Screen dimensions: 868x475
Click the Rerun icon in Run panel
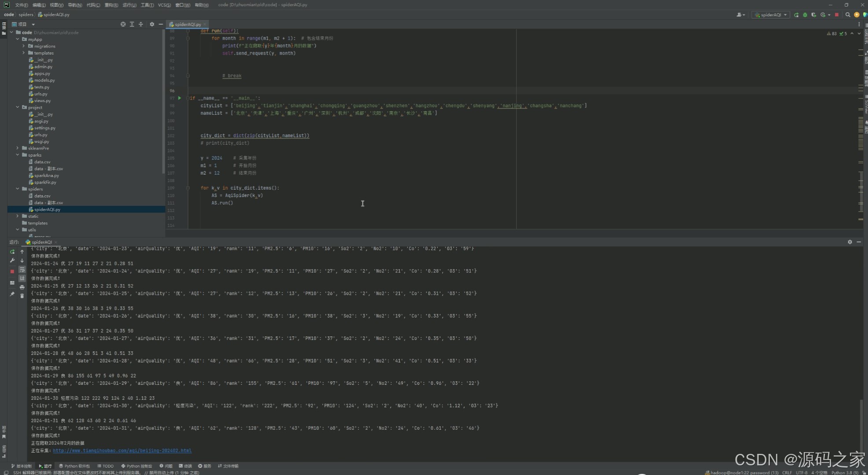[12, 252]
